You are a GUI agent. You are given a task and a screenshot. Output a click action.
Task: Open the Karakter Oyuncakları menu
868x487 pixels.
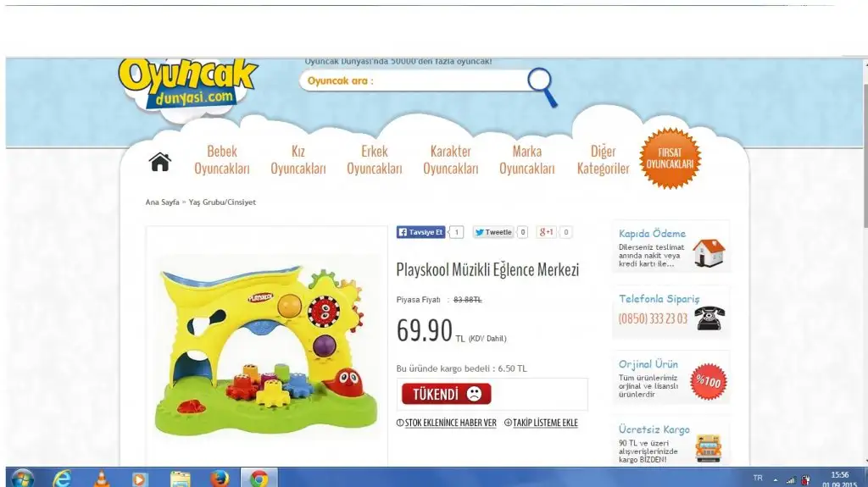[x=451, y=160]
